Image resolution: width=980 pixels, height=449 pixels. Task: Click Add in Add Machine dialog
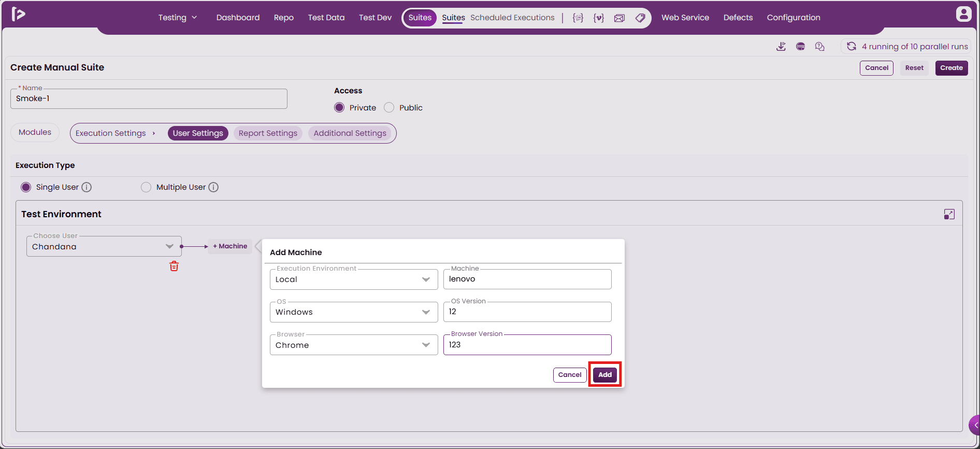point(605,374)
